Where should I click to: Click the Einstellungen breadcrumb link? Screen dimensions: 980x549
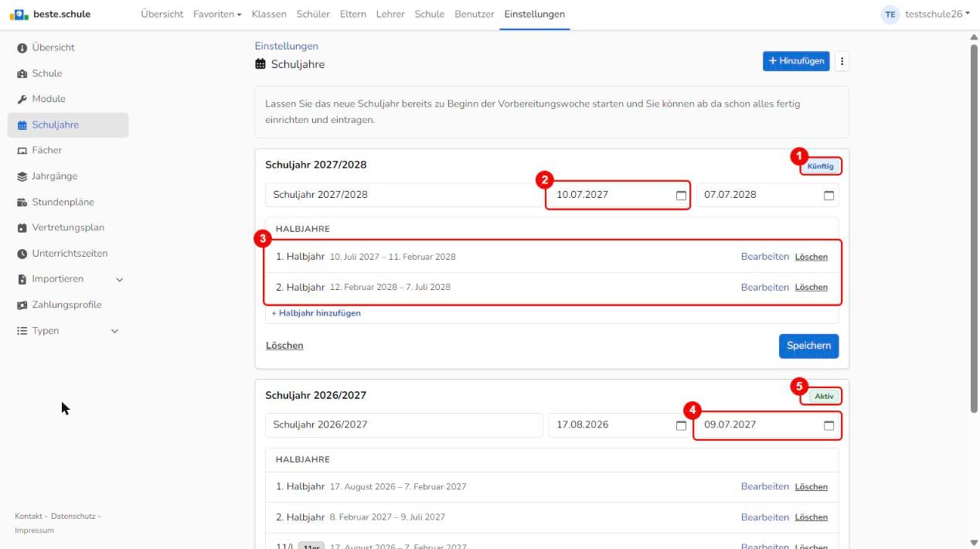point(287,46)
